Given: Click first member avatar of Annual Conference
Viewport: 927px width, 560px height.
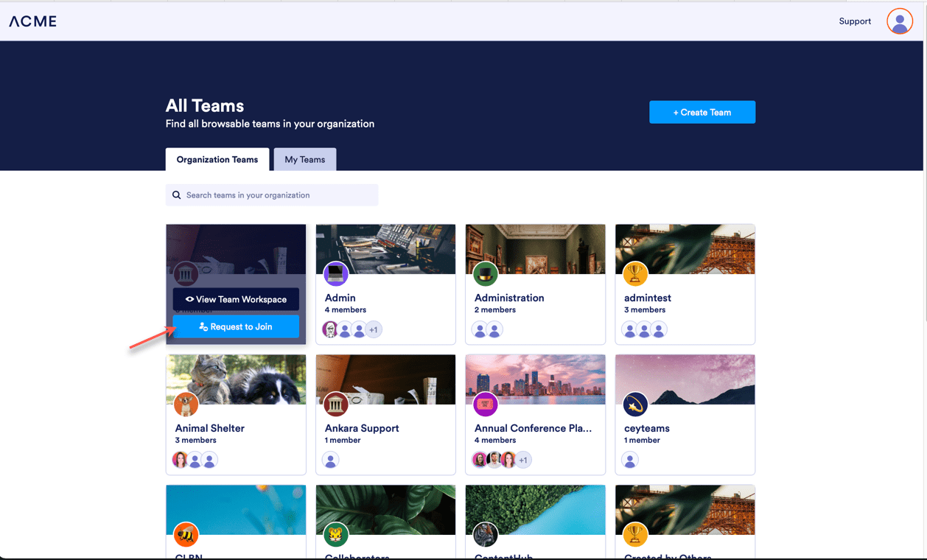Looking at the screenshot, I should 480,460.
